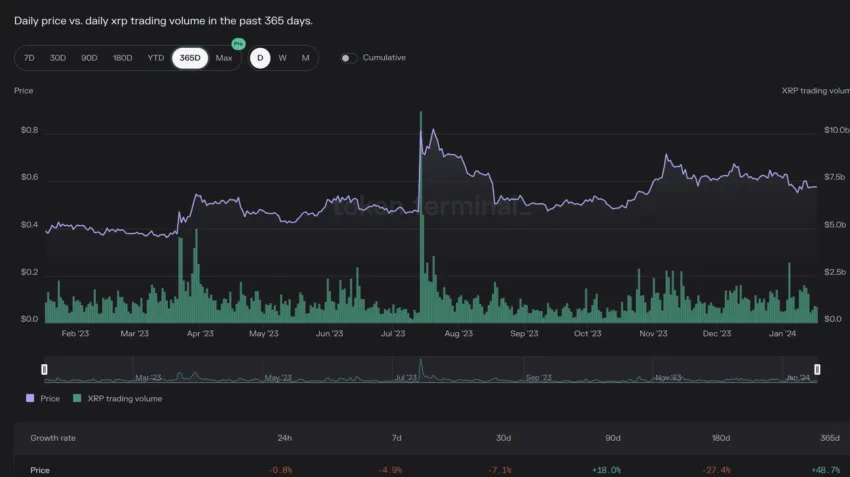850x477 pixels.
Task: Click the Price legend color swatch
Action: tap(32, 398)
